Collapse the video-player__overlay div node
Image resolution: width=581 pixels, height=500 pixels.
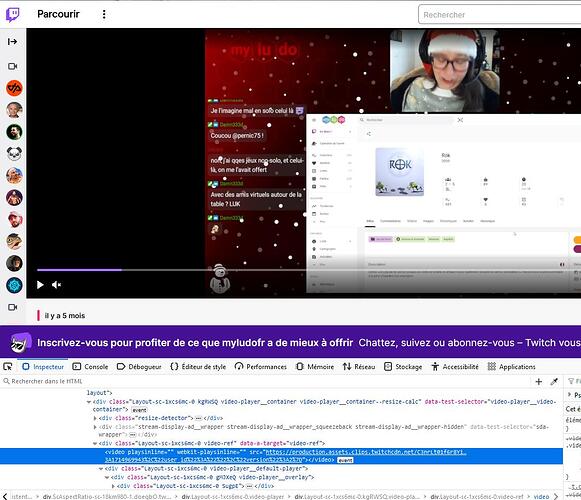click(x=107, y=477)
